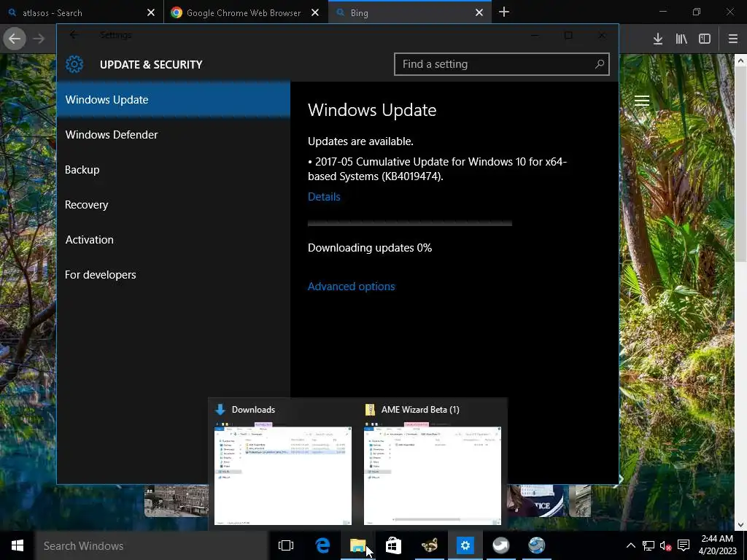Open the Advanced options link
Viewport: 747px width, 560px height.
pyautogui.click(x=351, y=286)
